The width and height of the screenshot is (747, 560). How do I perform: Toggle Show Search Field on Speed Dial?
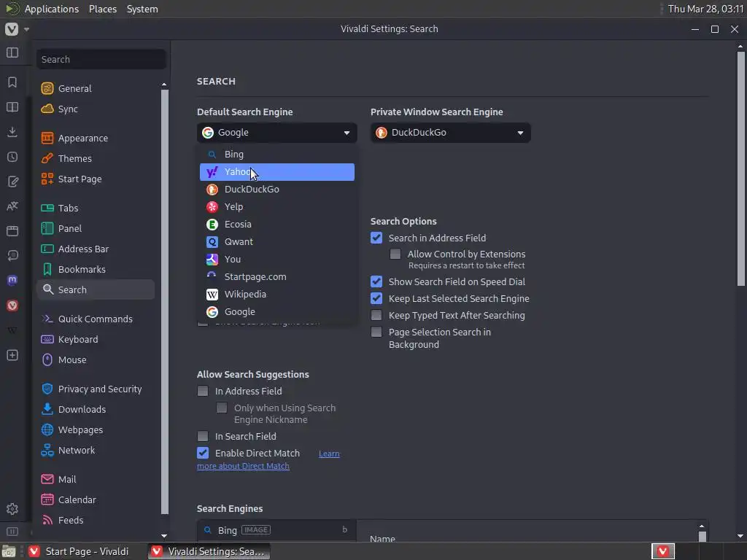point(376,281)
